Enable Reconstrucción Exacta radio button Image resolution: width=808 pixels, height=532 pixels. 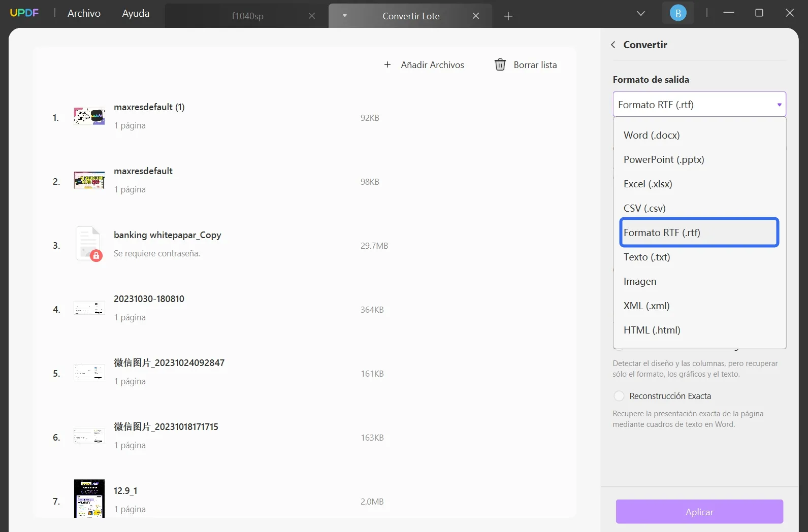[x=619, y=396]
